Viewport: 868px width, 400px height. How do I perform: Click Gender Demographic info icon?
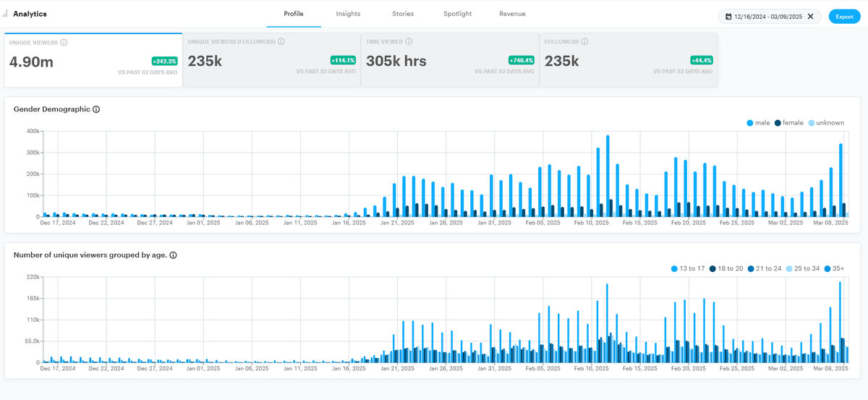[96, 109]
